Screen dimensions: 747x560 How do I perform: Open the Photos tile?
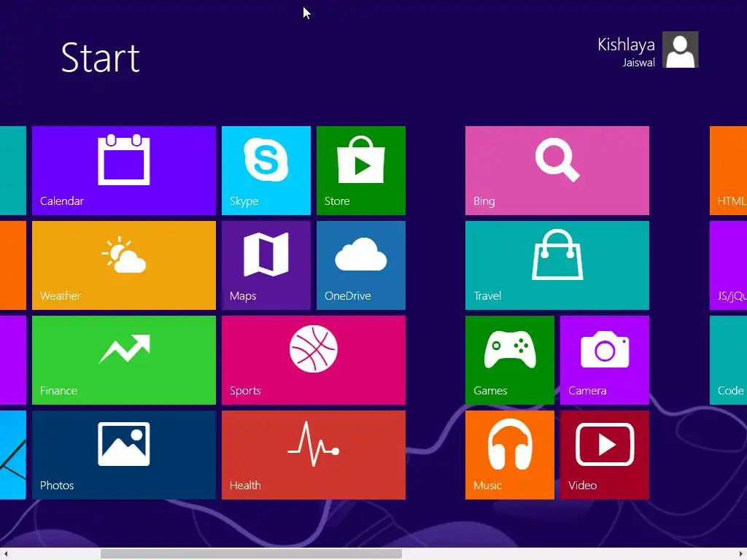pyautogui.click(x=124, y=455)
